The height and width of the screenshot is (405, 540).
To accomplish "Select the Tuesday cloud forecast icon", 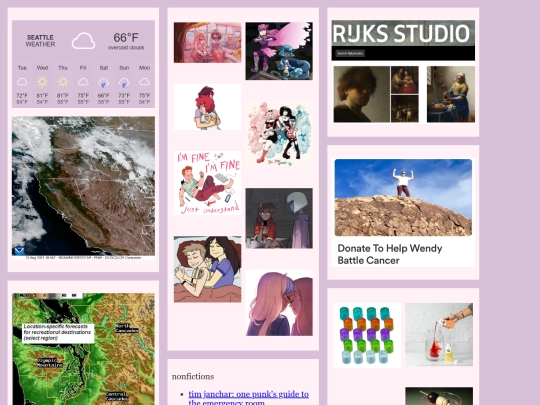I will [22, 82].
